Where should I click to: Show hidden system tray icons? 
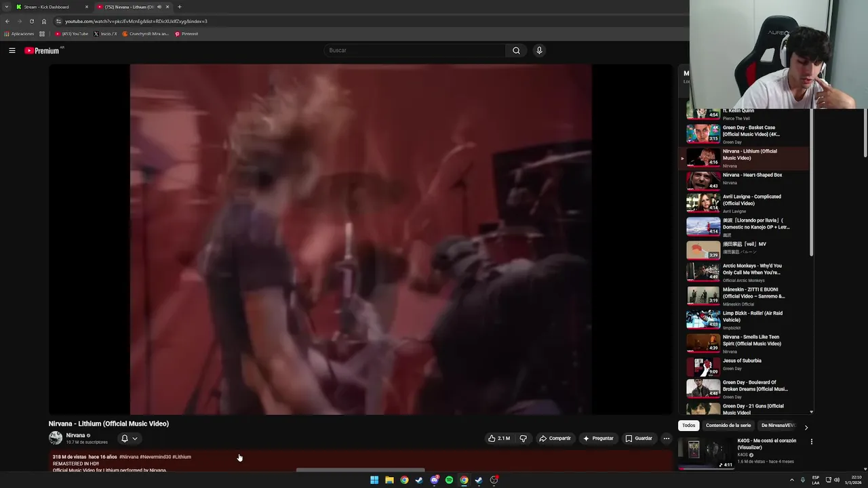tap(791, 480)
